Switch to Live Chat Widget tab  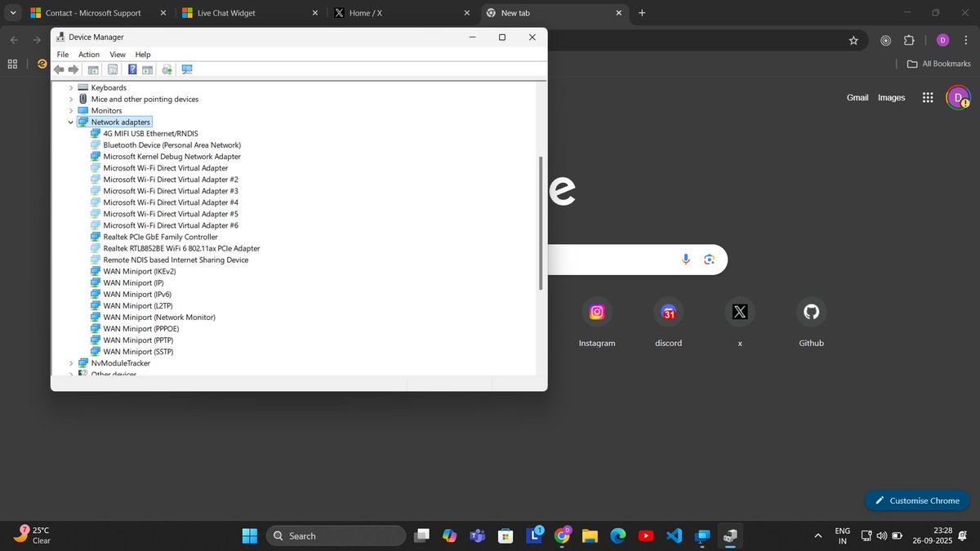pos(249,13)
